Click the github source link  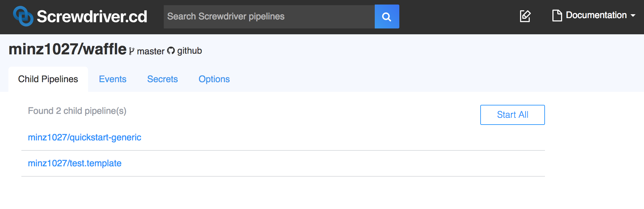[189, 51]
